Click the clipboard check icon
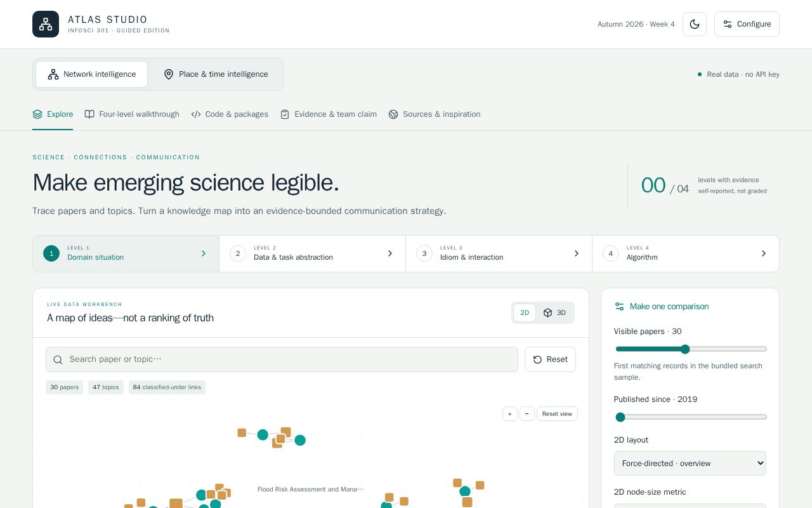Viewport: 812px width, 508px height. [x=285, y=114]
